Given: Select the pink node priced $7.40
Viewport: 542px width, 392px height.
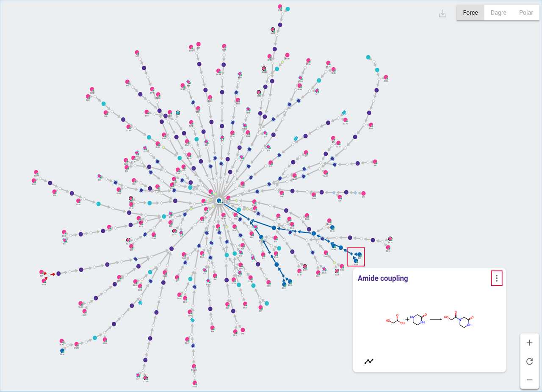Looking at the screenshot, I should pos(276,254).
